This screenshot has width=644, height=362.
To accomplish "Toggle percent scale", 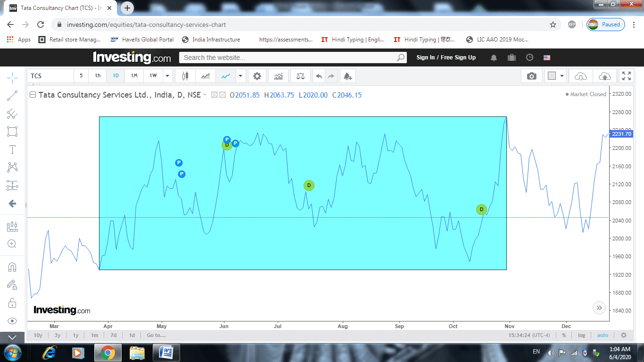I will click(x=564, y=335).
